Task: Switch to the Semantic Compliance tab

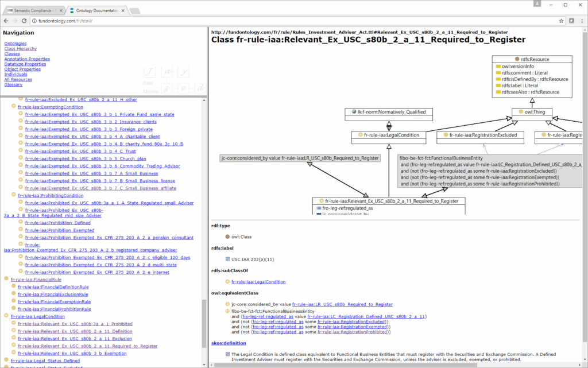Action: tap(34, 10)
